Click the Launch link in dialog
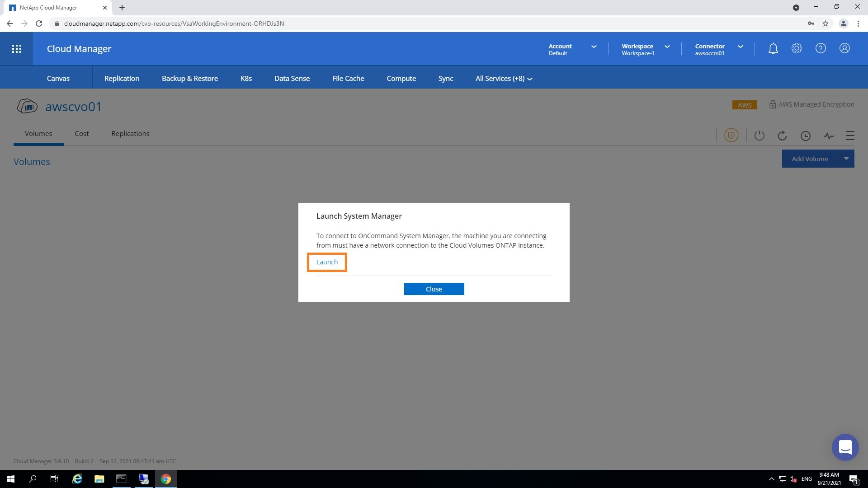Viewport: 868px width, 488px height. [327, 262]
